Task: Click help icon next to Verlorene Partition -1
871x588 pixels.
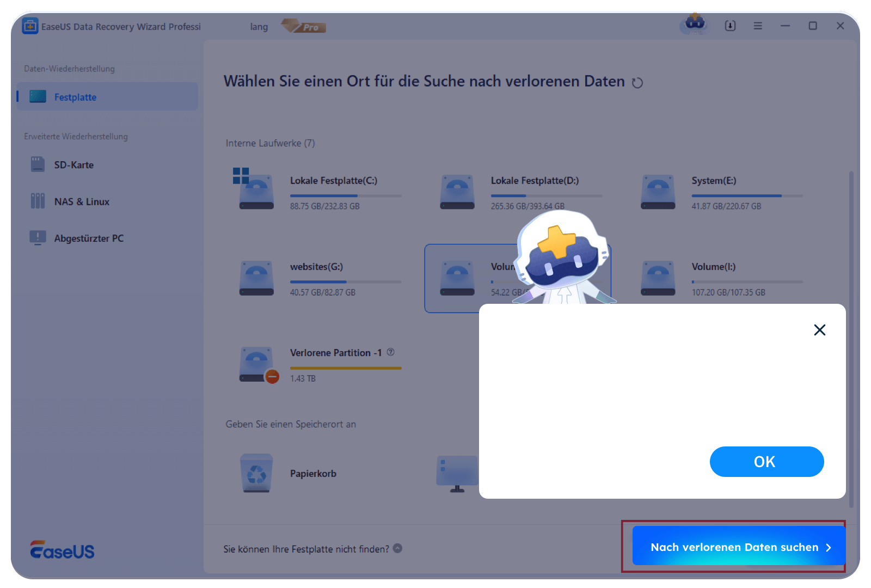Action: pyautogui.click(x=390, y=352)
